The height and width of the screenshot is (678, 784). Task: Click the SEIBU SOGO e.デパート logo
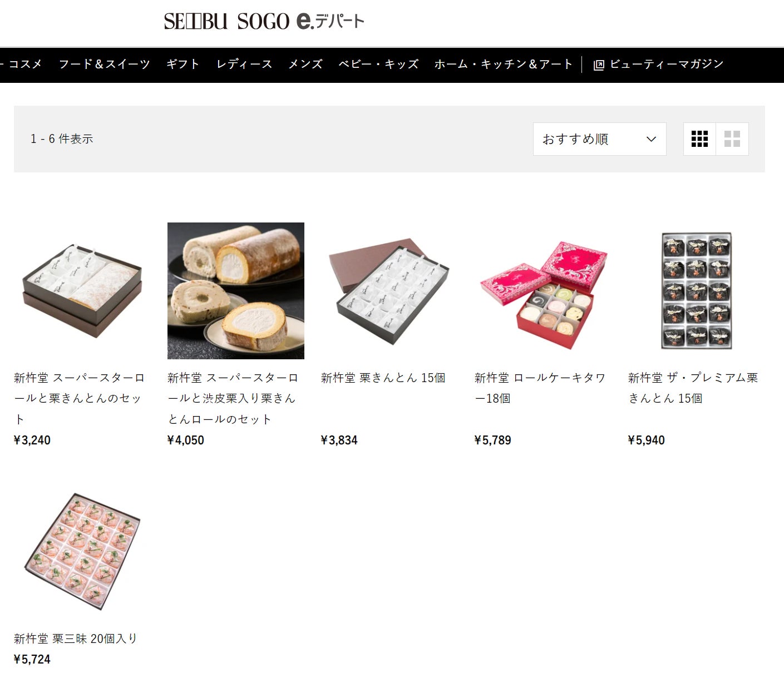264,22
